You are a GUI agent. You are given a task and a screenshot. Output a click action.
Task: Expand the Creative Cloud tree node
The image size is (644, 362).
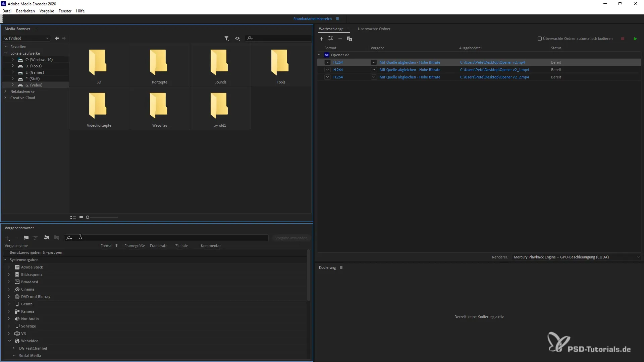click(5, 98)
